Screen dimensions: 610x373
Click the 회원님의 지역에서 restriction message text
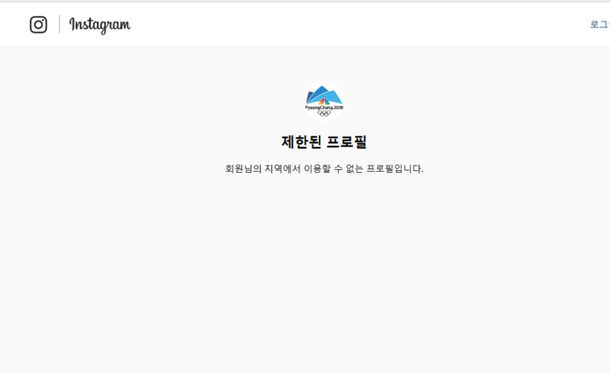coord(324,169)
